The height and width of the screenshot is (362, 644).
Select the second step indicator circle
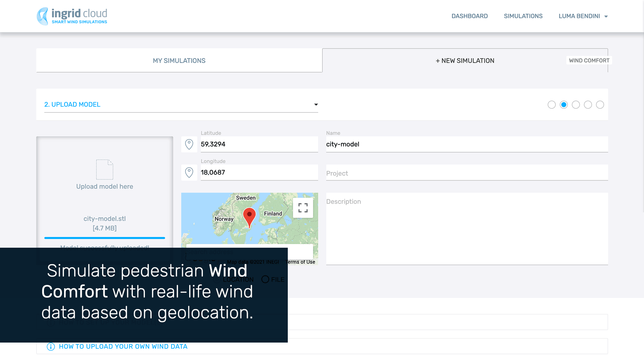pyautogui.click(x=564, y=105)
